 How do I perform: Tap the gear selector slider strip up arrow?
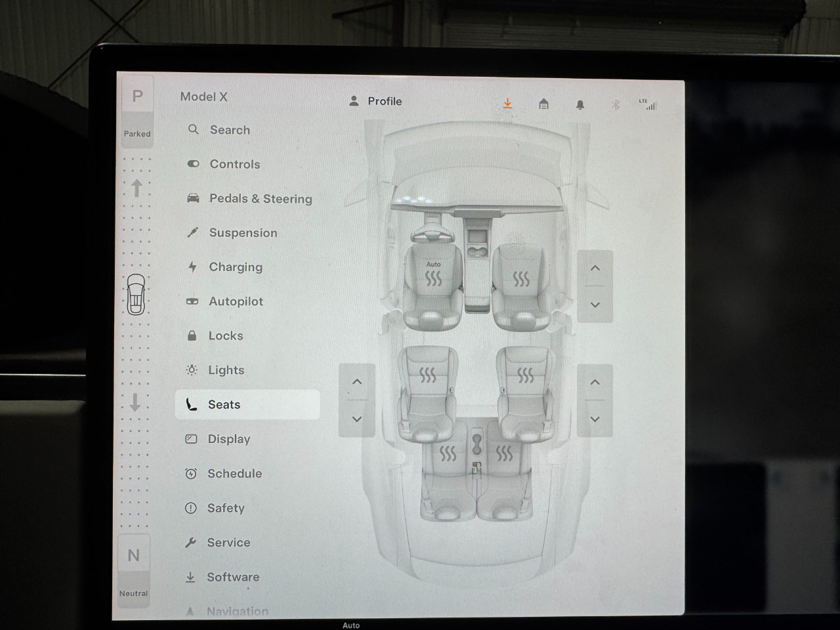[x=136, y=188]
